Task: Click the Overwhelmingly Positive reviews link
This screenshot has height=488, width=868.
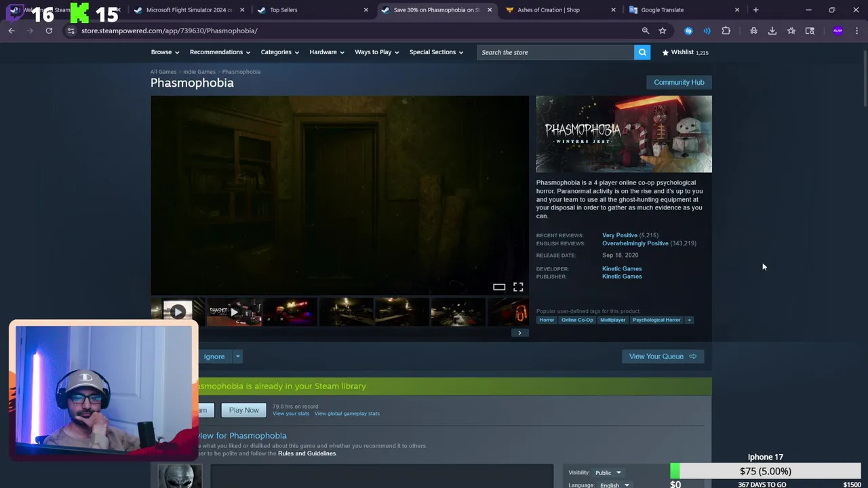Action: [635, 243]
